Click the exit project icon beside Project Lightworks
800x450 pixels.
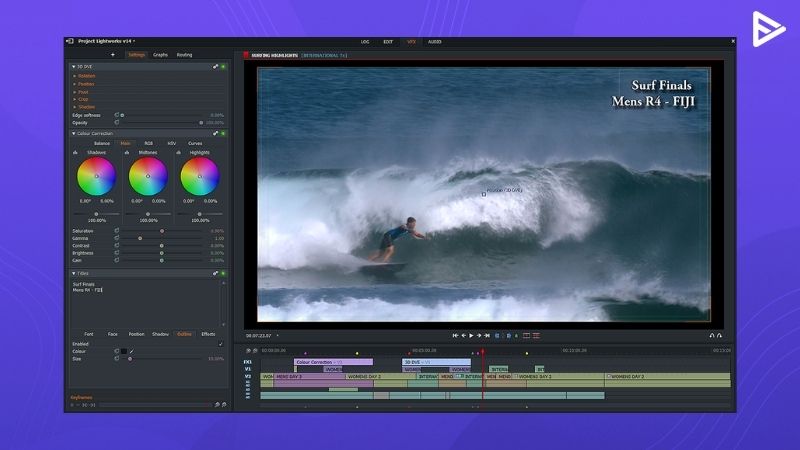point(70,41)
